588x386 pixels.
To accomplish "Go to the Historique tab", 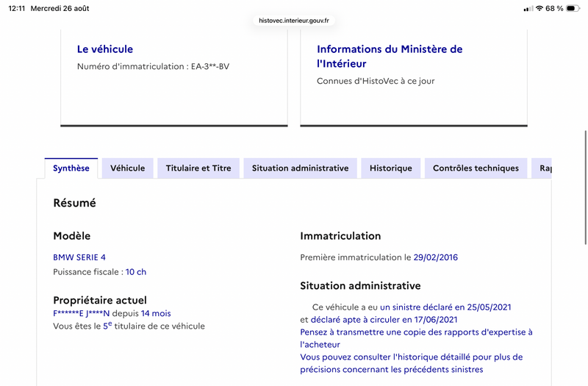I will point(391,168).
